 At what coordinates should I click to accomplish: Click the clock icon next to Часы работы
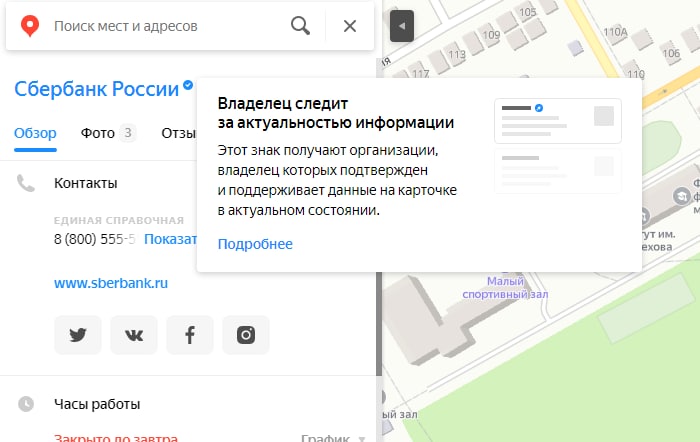tap(26, 404)
